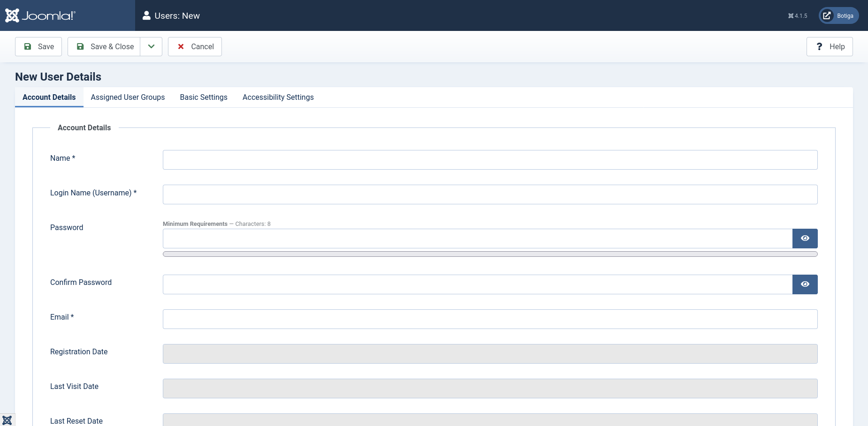Expand the Save & Close dropdown arrow
The height and width of the screenshot is (426, 868).
[x=151, y=46]
